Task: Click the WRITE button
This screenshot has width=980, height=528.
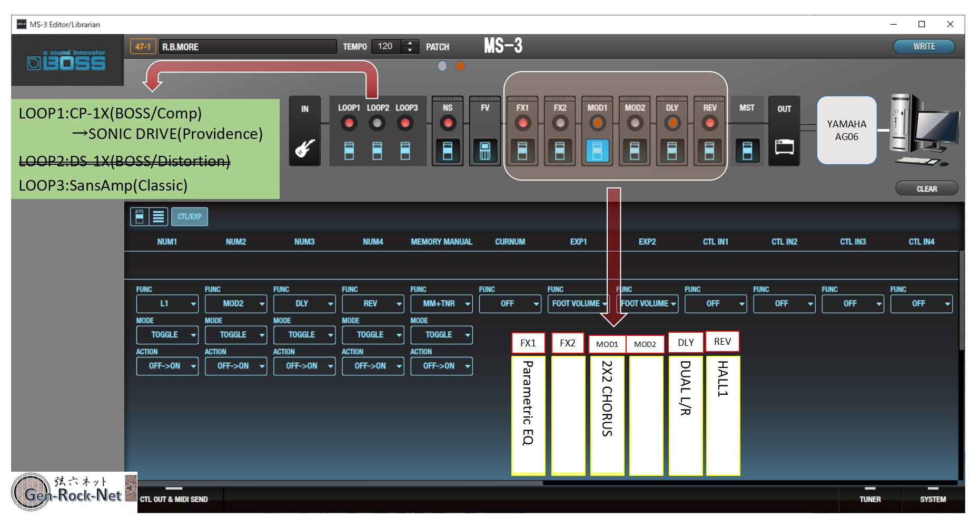Action: [x=924, y=46]
